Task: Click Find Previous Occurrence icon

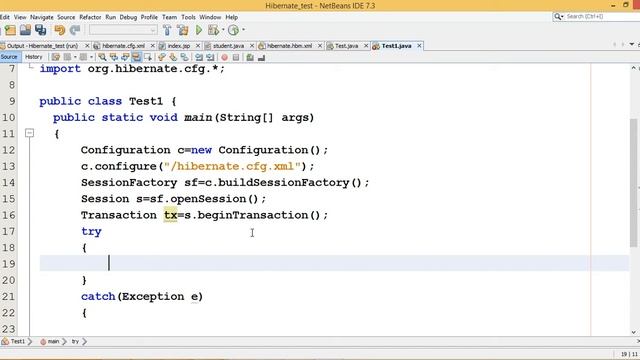Action: (x=113, y=57)
